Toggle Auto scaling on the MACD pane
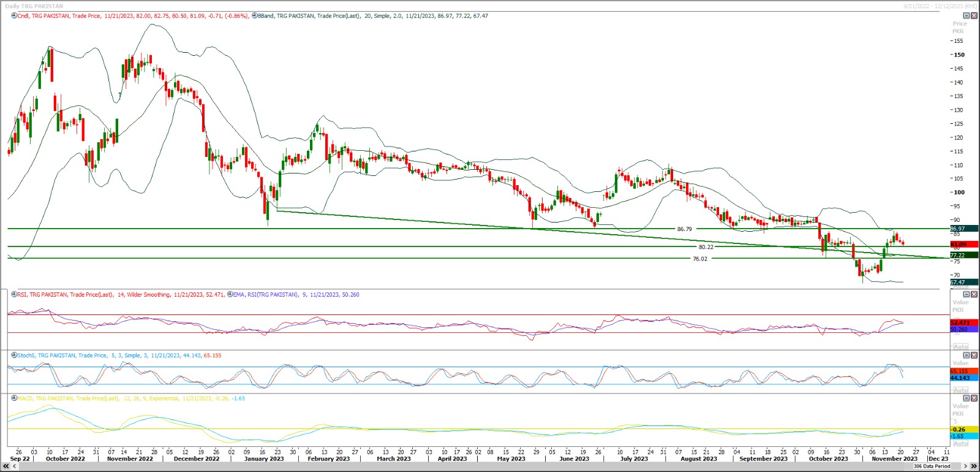Screen dimensions: 980x472 pos(960,444)
